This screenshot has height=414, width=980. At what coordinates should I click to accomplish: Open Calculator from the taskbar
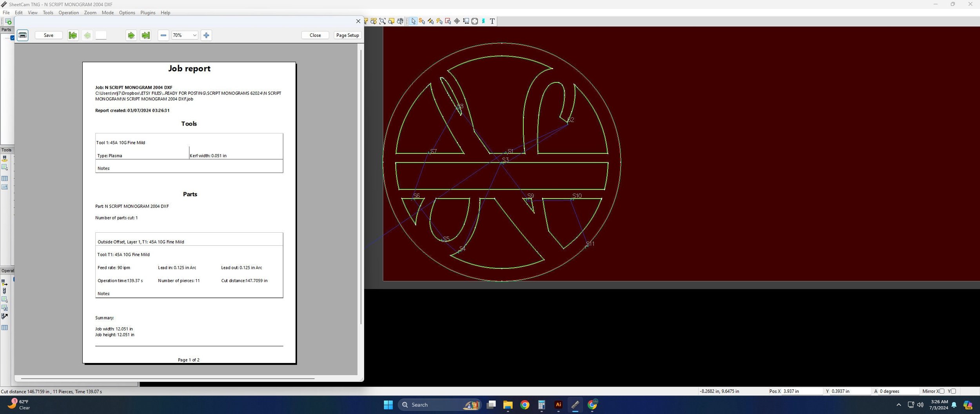pos(541,405)
